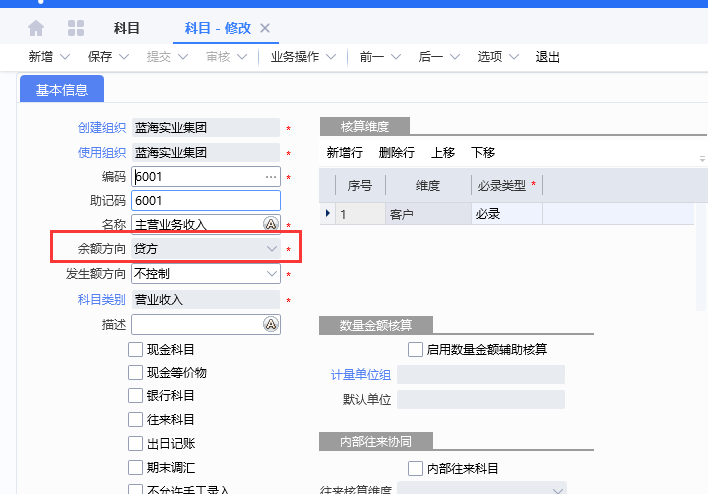Viewport: 708px width, 494px height.
Task: Check 启用数量金额辅助核算 option
Action: (416, 349)
